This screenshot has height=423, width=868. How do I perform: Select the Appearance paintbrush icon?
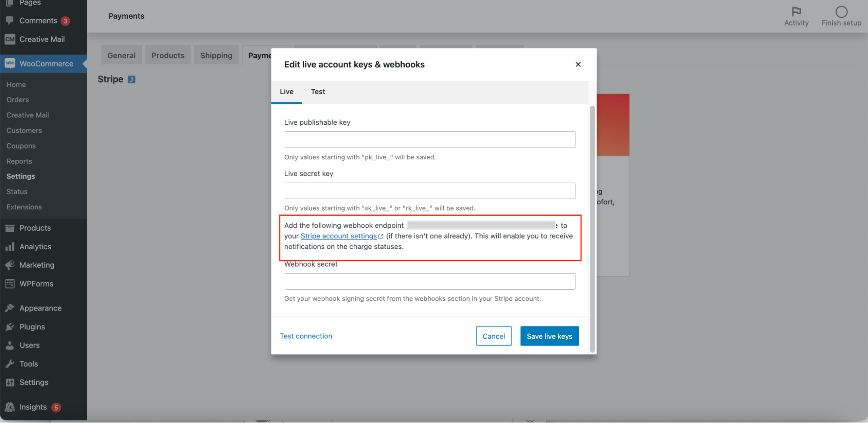click(x=10, y=308)
